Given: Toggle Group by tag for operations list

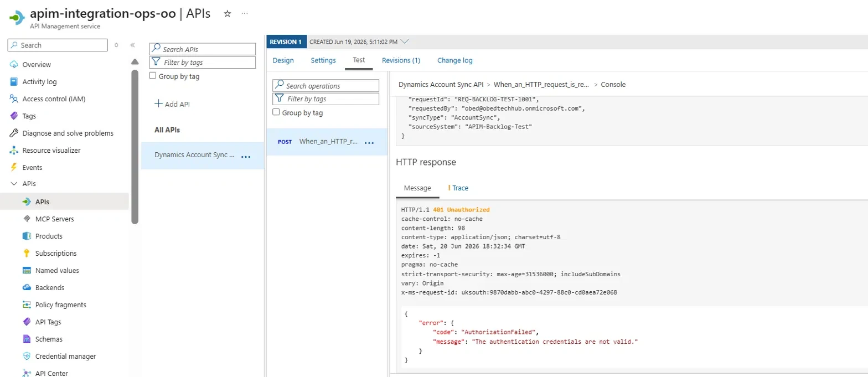Looking at the screenshot, I should coord(276,112).
